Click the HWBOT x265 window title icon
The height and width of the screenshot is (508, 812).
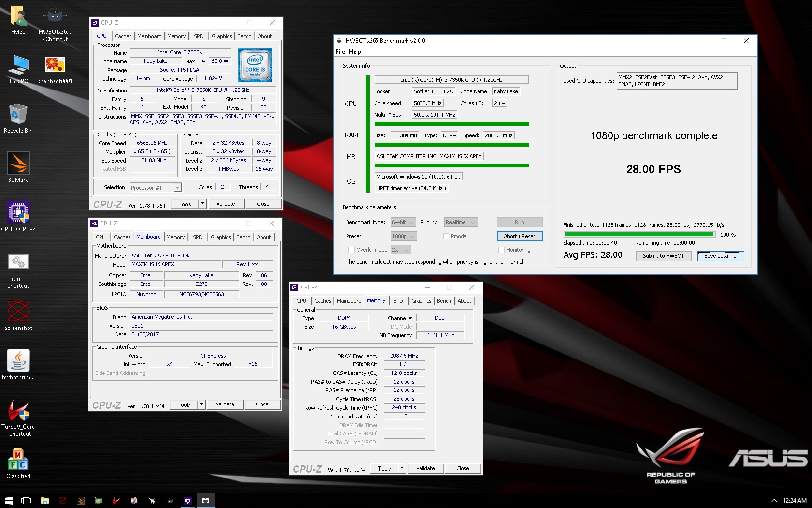339,41
